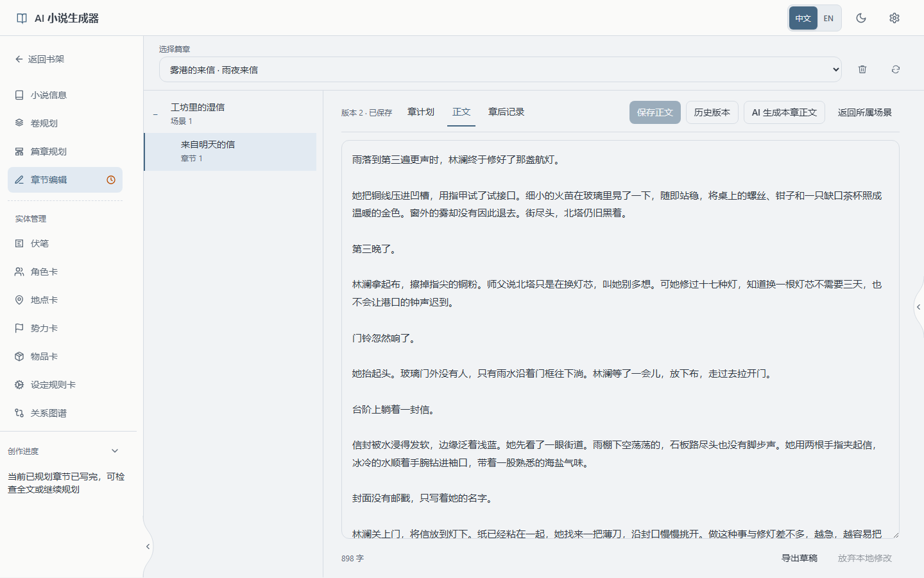Open 伏笔 entity page
Image resolution: width=924 pixels, height=578 pixels.
[65, 243]
